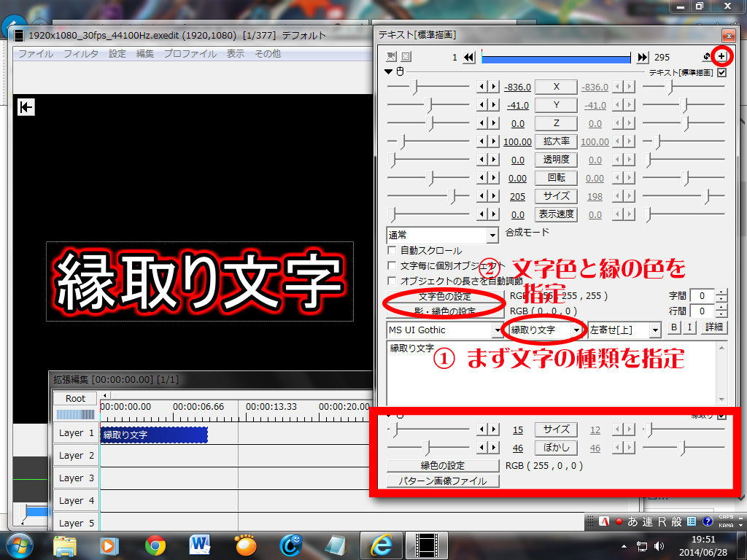Click the return-to-start arrow icon in the preview
This screenshot has height=560, width=747.
(26, 108)
